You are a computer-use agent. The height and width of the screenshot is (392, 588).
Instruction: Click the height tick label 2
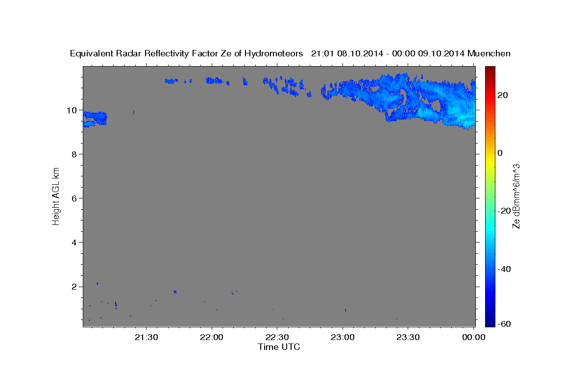click(x=74, y=287)
